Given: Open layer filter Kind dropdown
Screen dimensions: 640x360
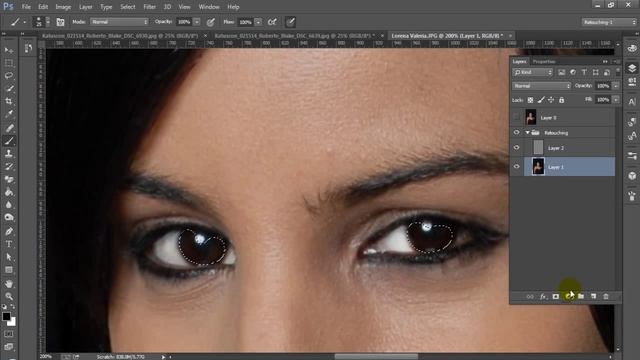Looking at the screenshot, I should point(533,72).
